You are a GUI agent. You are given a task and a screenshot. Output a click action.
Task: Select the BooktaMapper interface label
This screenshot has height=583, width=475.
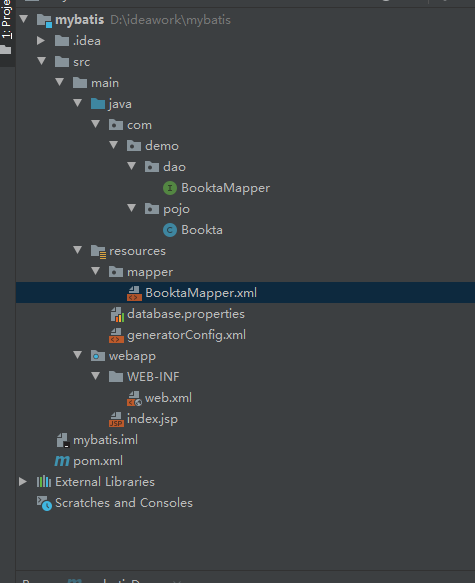click(226, 188)
